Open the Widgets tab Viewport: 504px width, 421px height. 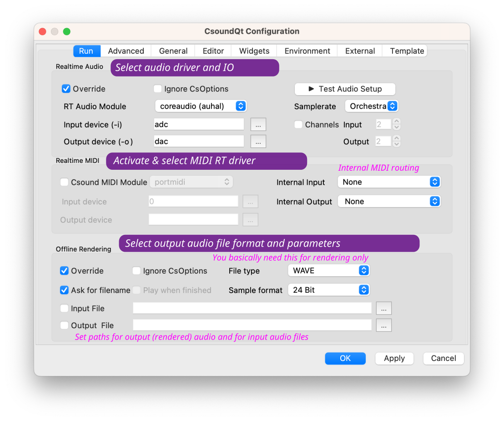click(254, 51)
